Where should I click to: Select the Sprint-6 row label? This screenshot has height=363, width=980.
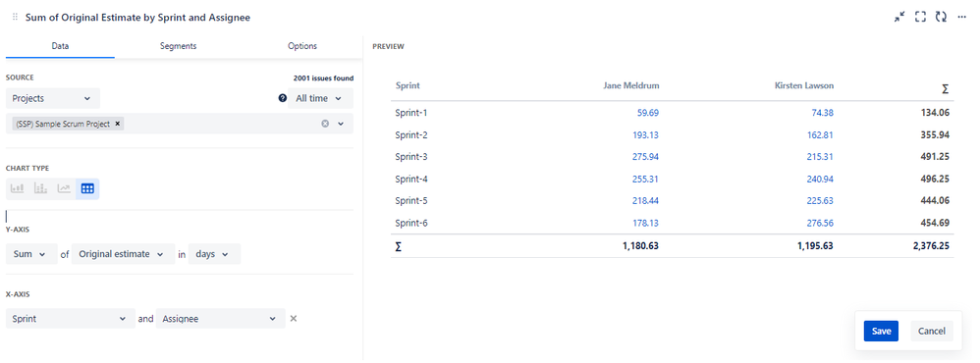(411, 223)
